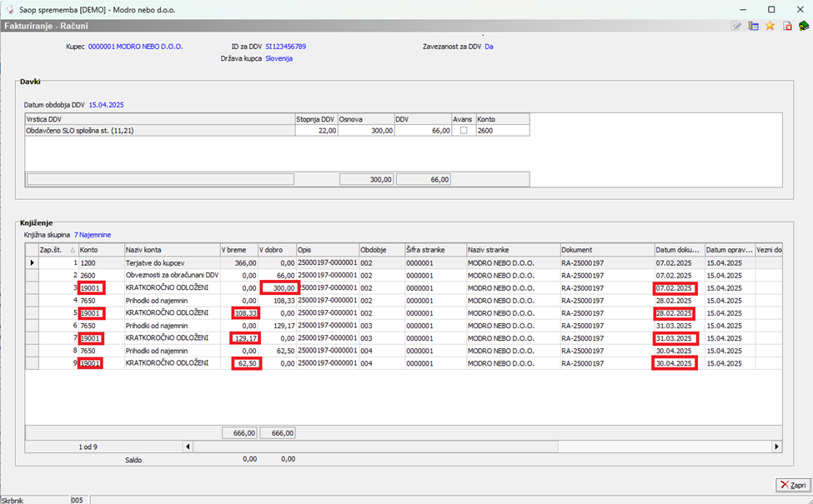
Task: Click the horizontal scrollbar left arrow
Action: (x=188, y=447)
